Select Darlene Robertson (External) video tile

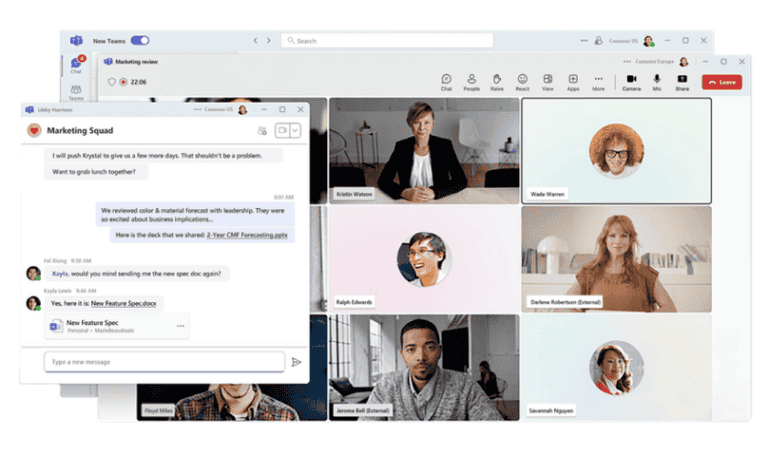[x=616, y=259]
